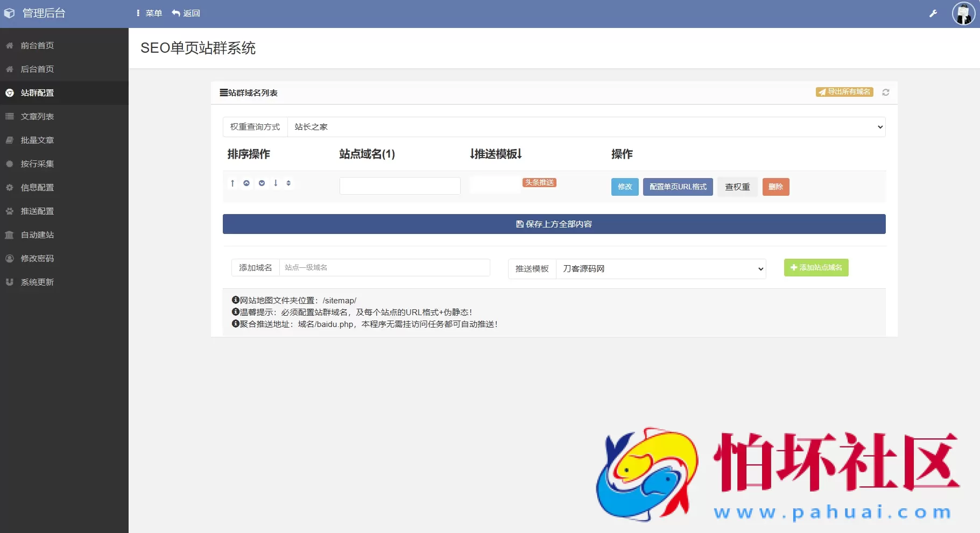Image resolution: width=980 pixels, height=533 pixels.
Task: Click the move-to-bottom circle icon
Action: 261,183
